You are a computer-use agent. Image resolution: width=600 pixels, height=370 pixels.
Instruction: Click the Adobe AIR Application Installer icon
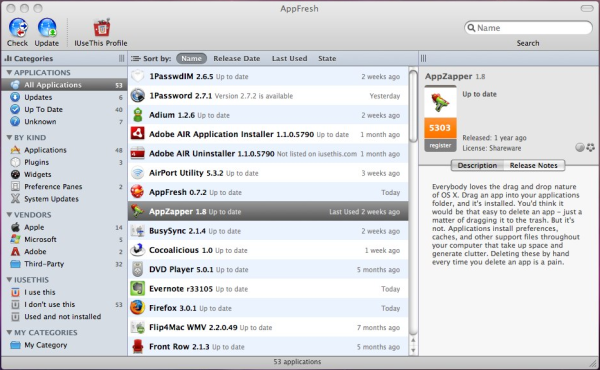(x=138, y=134)
